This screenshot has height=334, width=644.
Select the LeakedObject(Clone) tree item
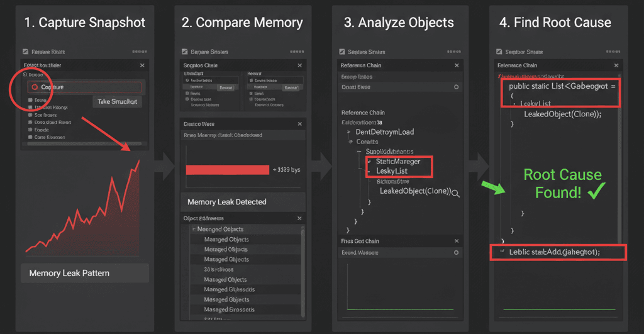click(x=415, y=191)
